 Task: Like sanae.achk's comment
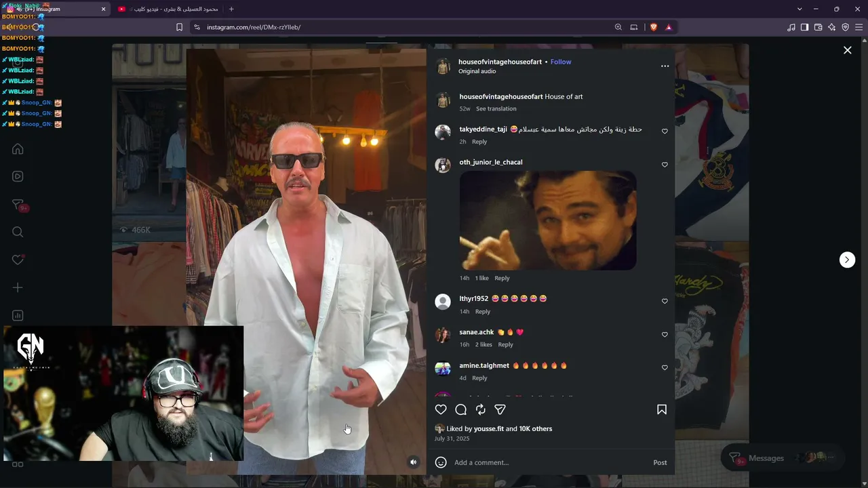(665, 334)
